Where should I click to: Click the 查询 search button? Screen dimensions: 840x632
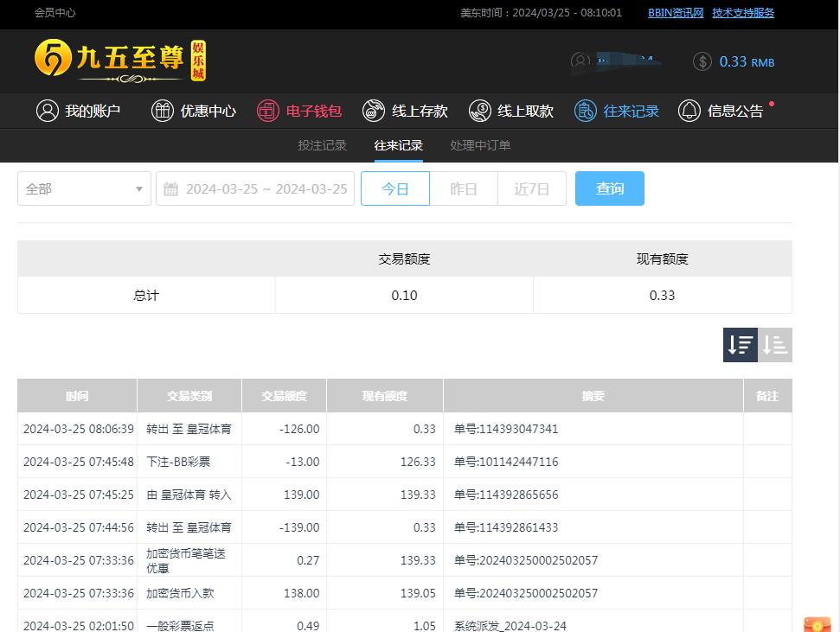pos(610,188)
